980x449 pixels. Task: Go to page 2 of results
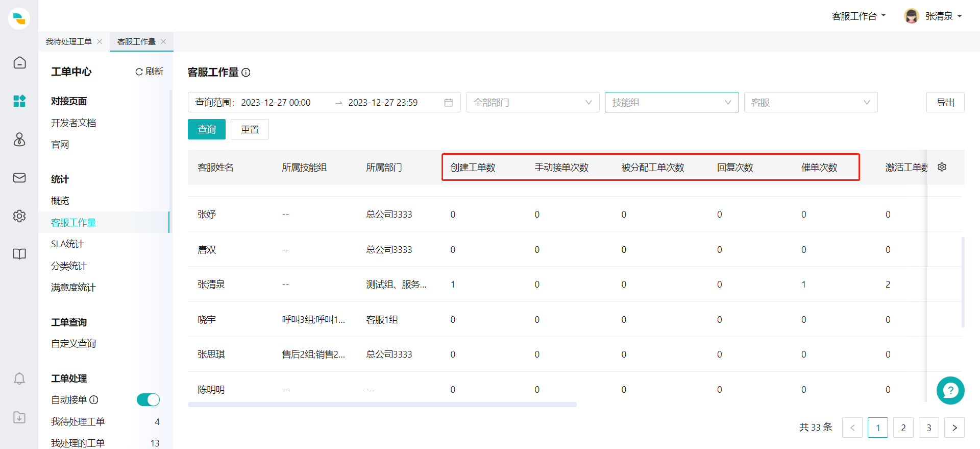[903, 428]
